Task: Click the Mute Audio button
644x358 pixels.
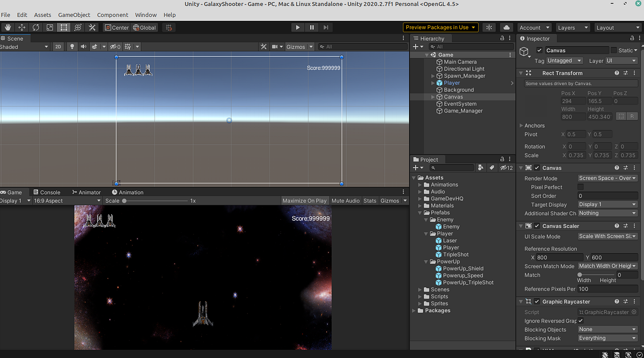Action: tap(345, 200)
